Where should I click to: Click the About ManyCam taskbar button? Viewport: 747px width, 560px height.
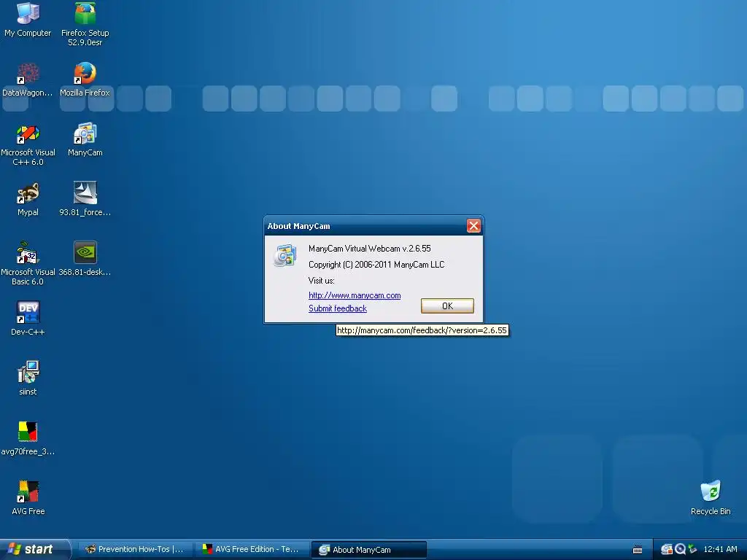coord(368,550)
